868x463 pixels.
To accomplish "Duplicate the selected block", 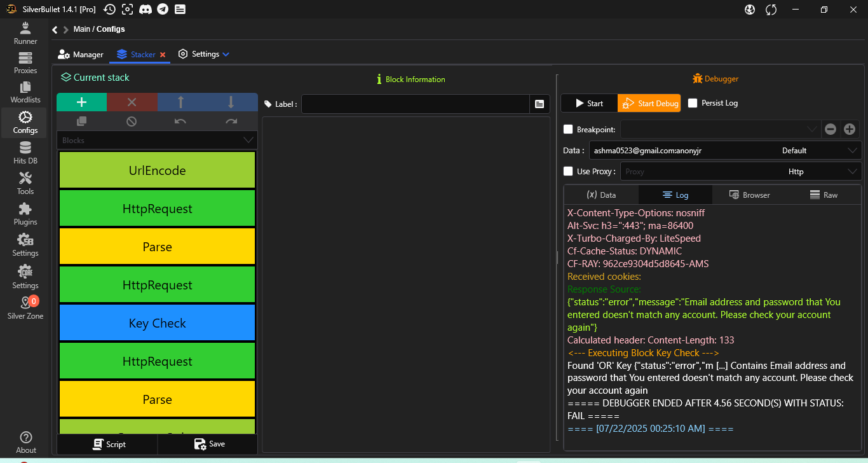I will pos(81,121).
